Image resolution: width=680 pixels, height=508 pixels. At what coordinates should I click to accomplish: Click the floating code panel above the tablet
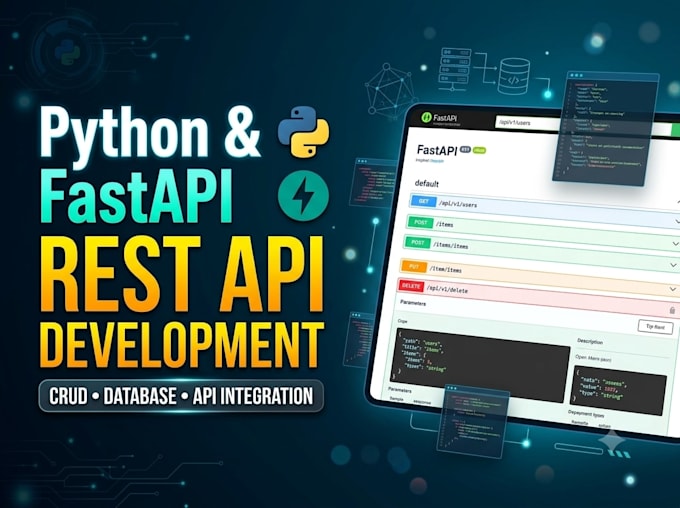[x=607, y=128]
